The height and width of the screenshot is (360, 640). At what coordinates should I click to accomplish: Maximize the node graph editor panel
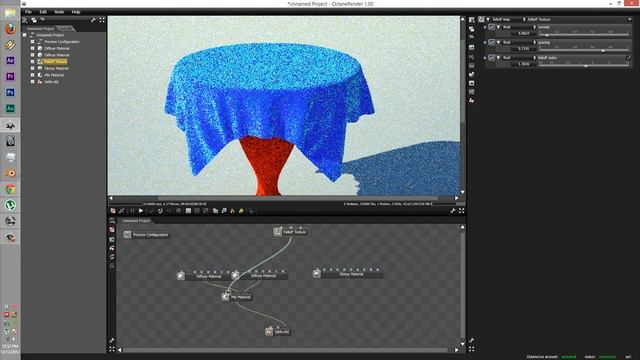[112, 349]
